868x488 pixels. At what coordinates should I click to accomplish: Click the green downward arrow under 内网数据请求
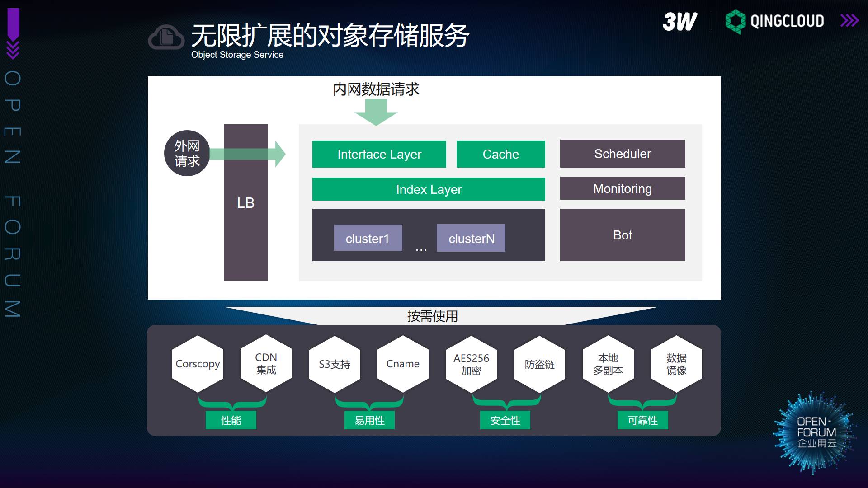pos(376,112)
